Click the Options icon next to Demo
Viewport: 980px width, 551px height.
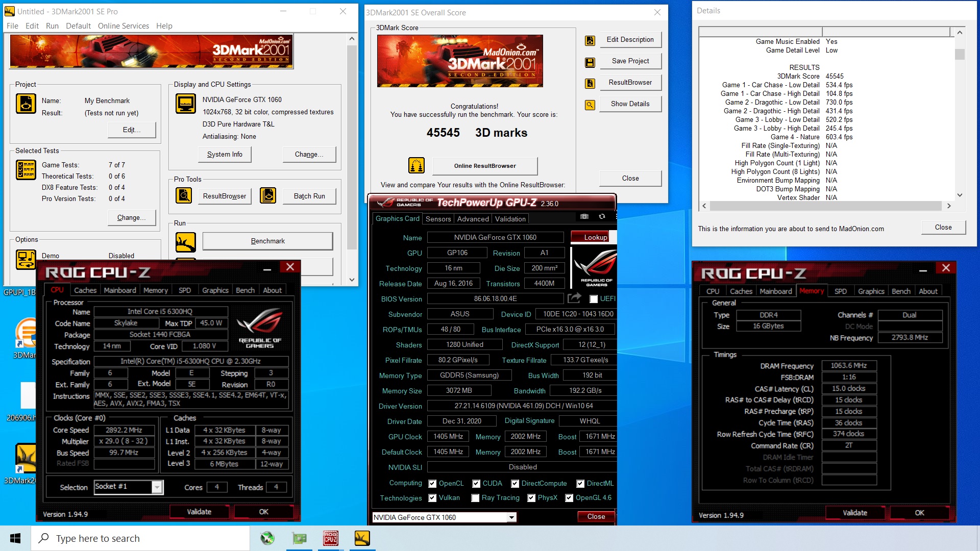pos(26,259)
